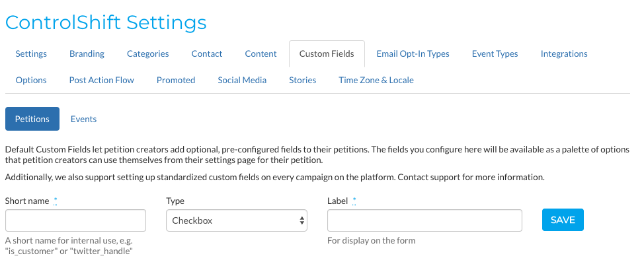Click the Save button
This screenshot has width=644, height=264.
coord(563,220)
